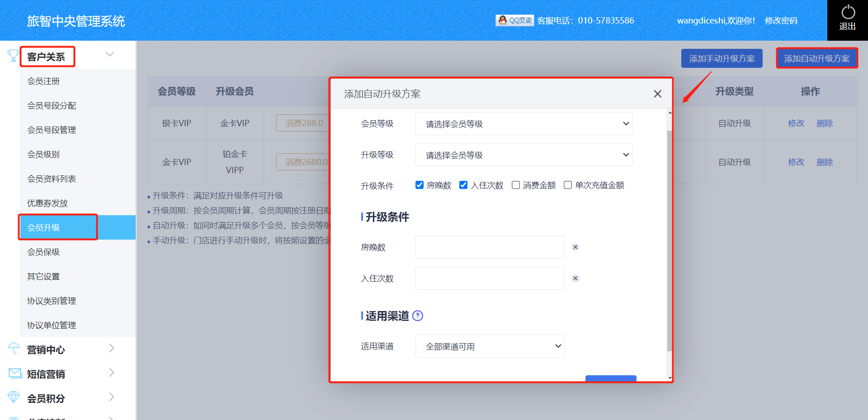Viewport: 868px width, 420px height.
Task: Click the trophy icon beside 客户关系
Action: (x=13, y=56)
